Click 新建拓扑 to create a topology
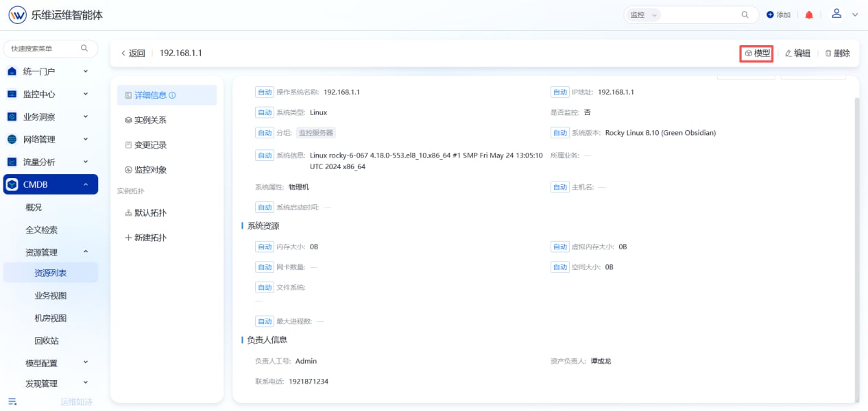 pos(167,238)
